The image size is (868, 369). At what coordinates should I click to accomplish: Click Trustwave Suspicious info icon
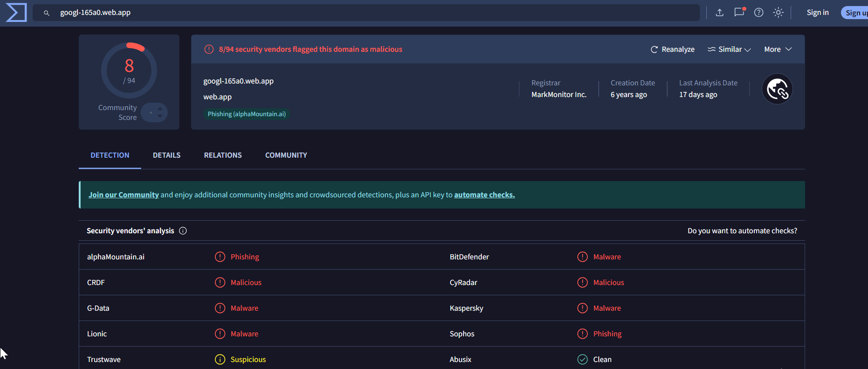pos(220,360)
